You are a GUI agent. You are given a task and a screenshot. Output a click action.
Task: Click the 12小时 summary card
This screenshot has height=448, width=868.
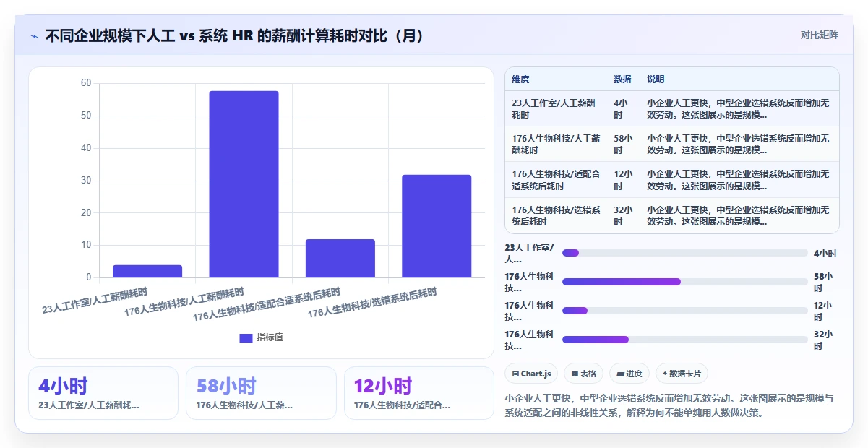(x=419, y=393)
